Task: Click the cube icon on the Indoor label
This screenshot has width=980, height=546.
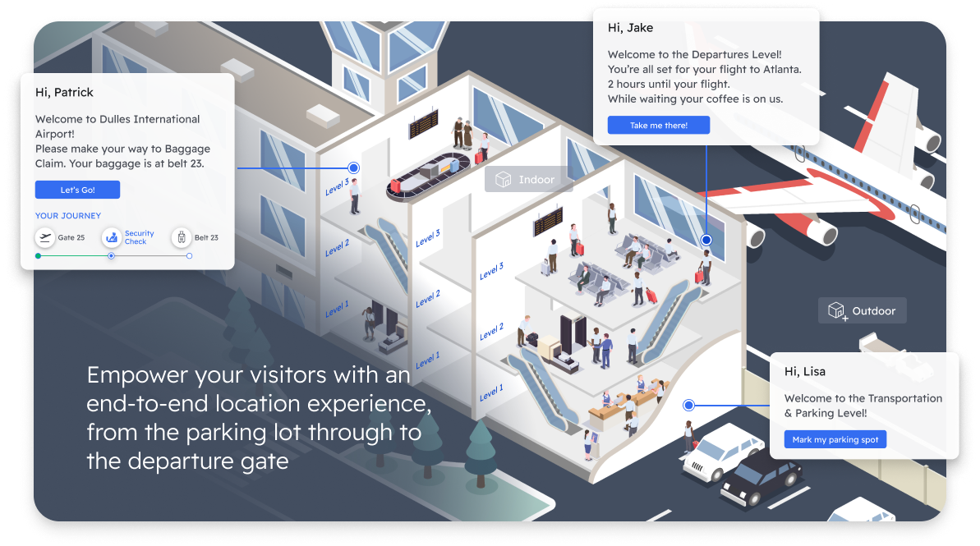Action: click(x=503, y=179)
